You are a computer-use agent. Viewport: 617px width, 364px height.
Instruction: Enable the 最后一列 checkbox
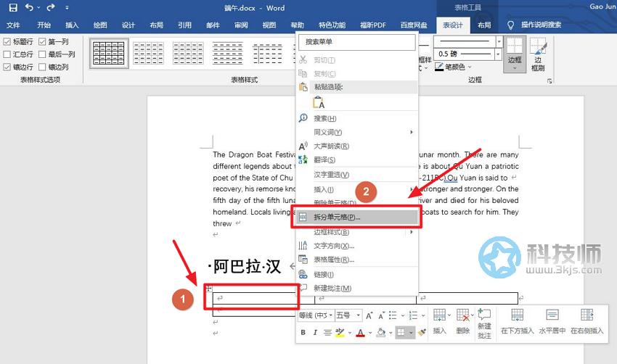click(x=57, y=54)
